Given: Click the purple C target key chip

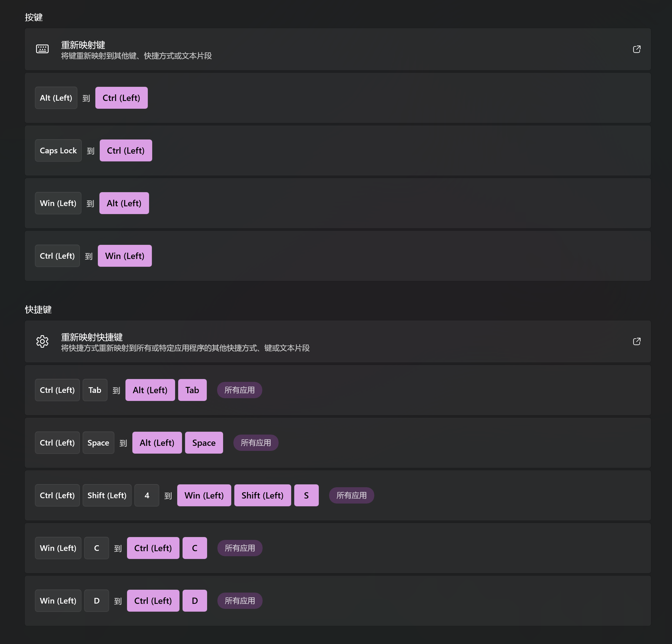Looking at the screenshot, I should (x=195, y=548).
